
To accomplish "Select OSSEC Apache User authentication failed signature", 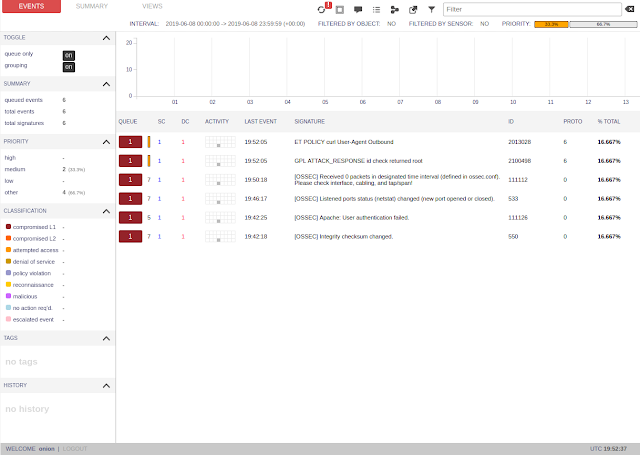I will click(351, 218).
